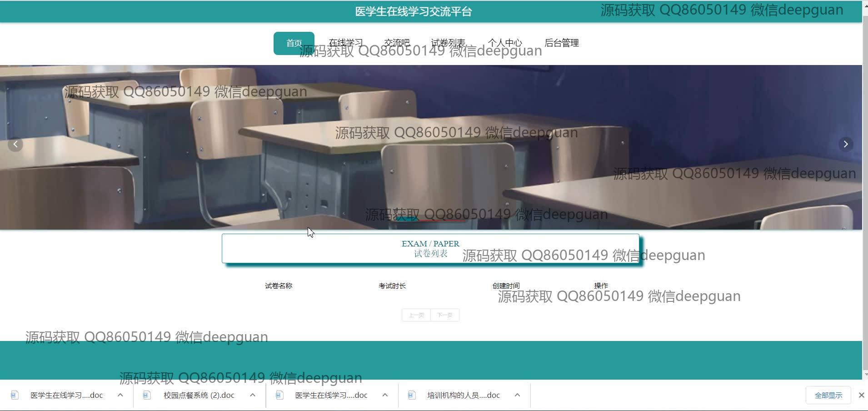Viewport: 868px width, 411px height.
Task: Open chevron menu for 培训机构的人员 download
Action: pyautogui.click(x=517, y=395)
